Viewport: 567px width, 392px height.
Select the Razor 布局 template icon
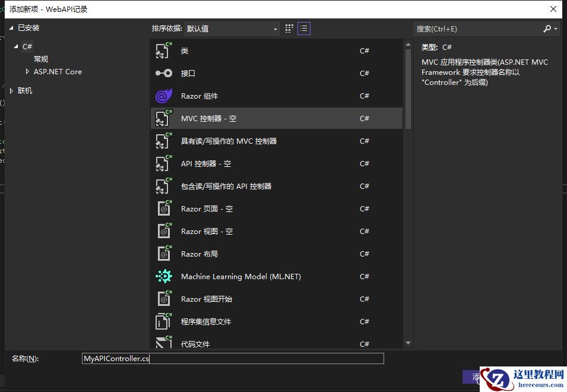[163, 254]
